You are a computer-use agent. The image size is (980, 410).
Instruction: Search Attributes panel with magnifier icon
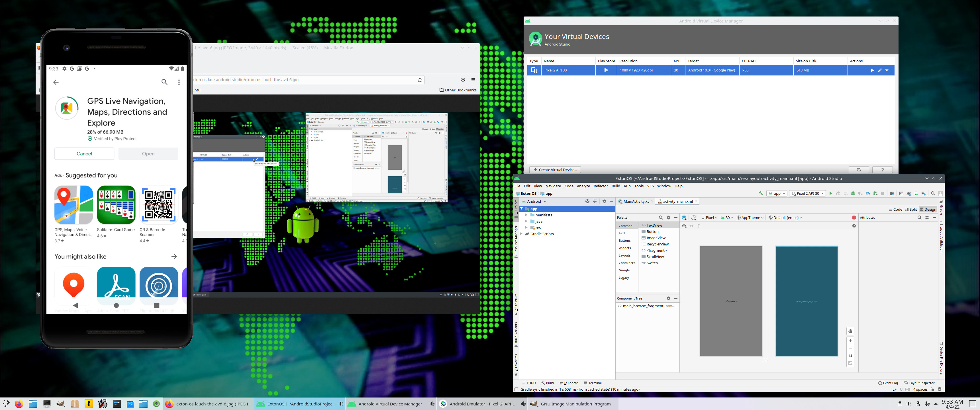click(x=920, y=218)
